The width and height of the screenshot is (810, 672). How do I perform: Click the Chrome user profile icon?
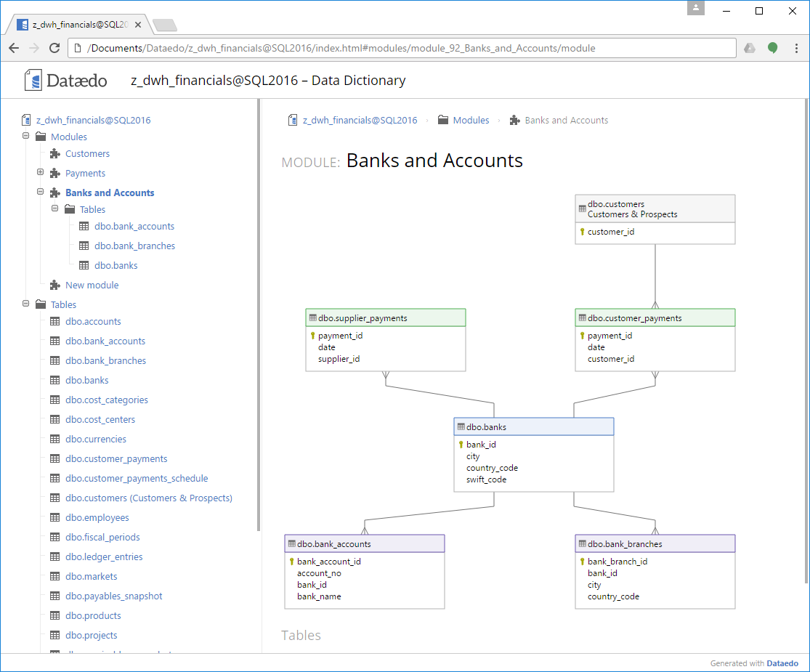pos(696,8)
